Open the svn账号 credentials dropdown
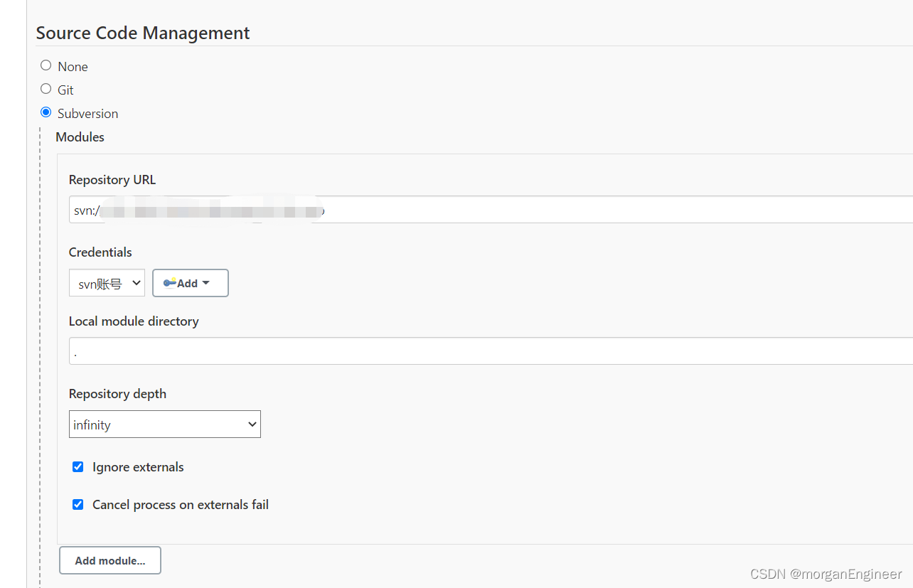Image resolution: width=913 pixels, height=588 pixels. 107,283
